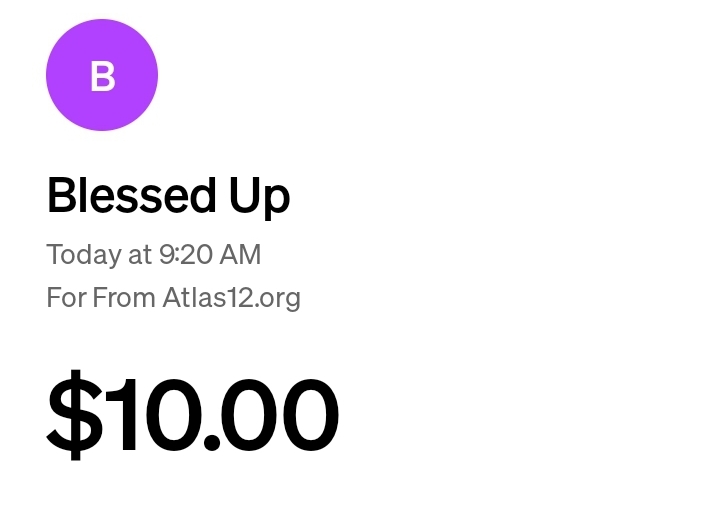
Task: Click the word "For" in the note
Action: click(x=66, y=298)
